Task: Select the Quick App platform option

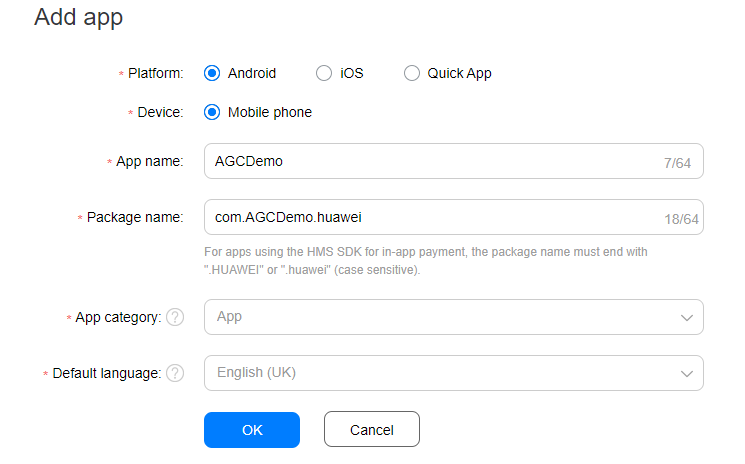Action: pos(412,73)
